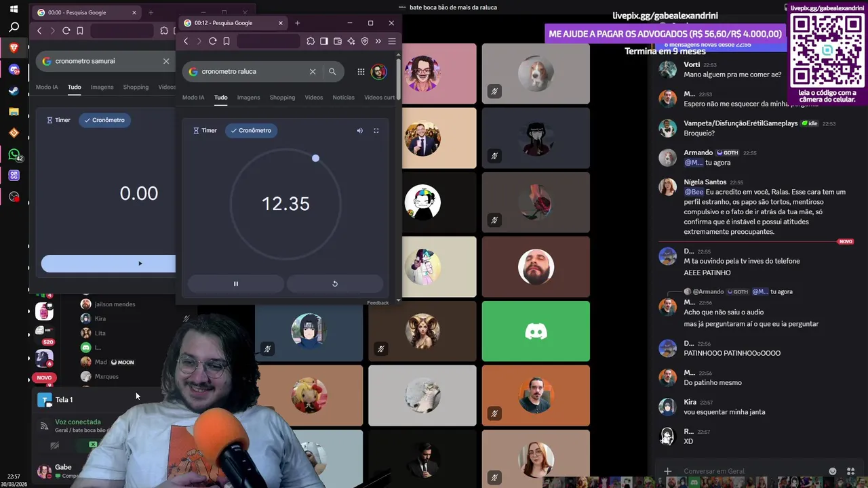Click the address bar in Raluca window
868x488 pixels.
pos(269,41)
